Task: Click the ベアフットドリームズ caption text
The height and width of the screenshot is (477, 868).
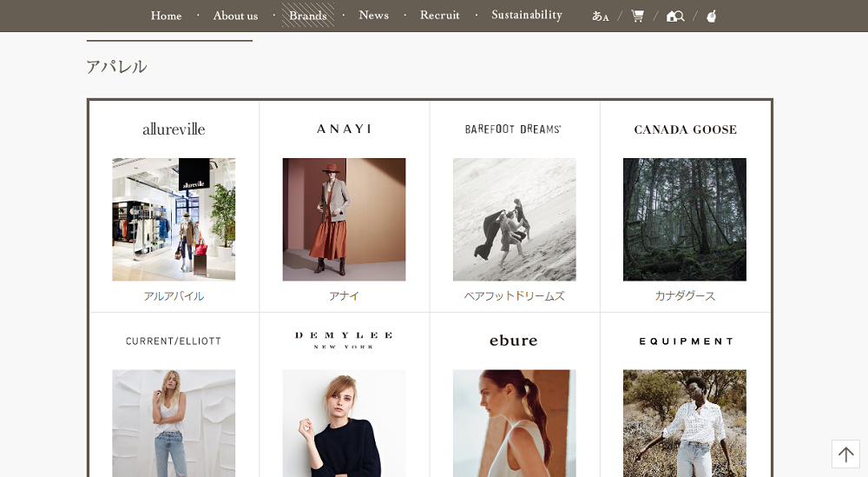Action: coord(514,296)
